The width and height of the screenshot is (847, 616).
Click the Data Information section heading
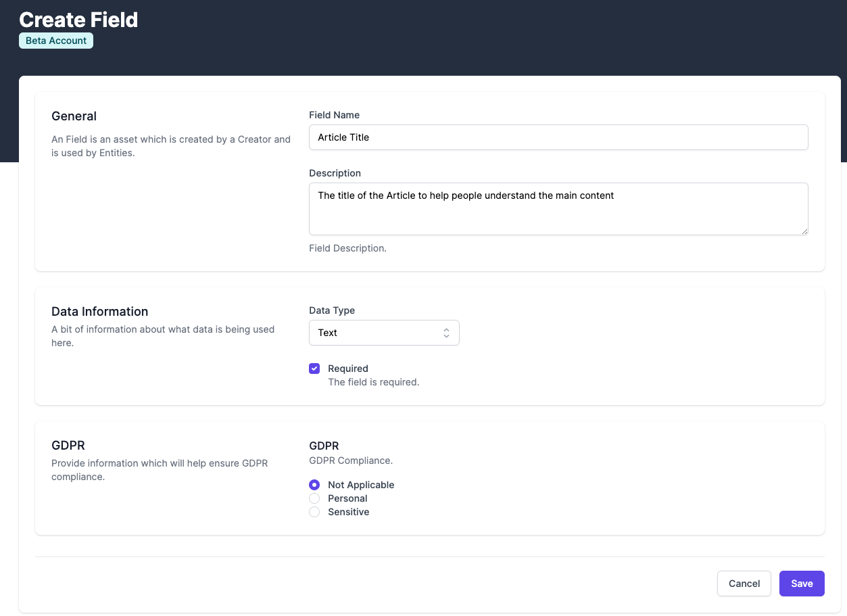[x=99, y=312]
